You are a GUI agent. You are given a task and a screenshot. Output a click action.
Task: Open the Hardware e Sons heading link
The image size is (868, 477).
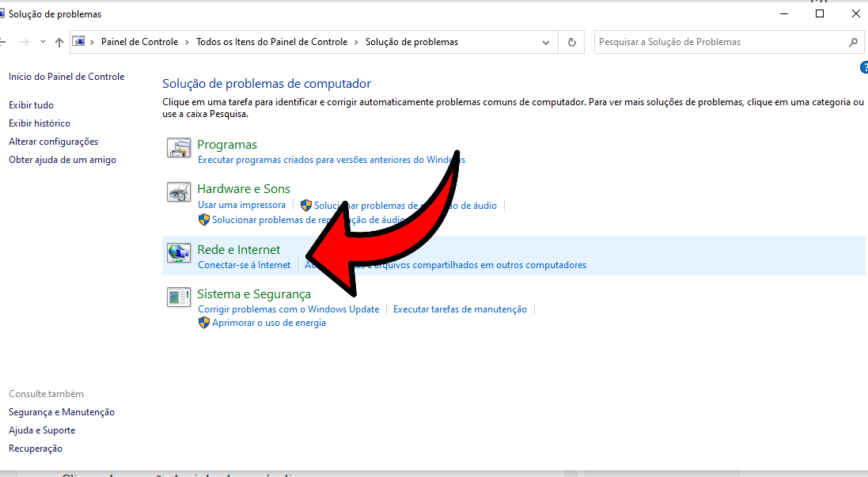tap(244, 189)
